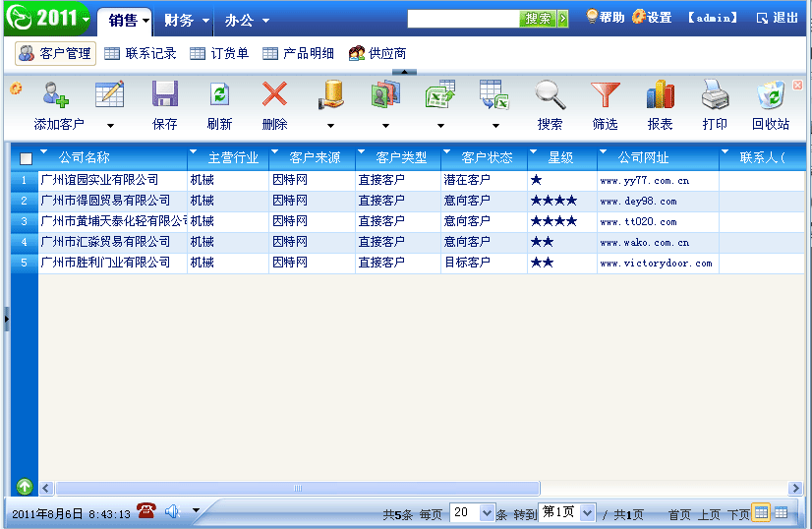812x529 pixels.
Task: Expand the dropdown arrow under the edit icon
Action: click(x=110, y=126)
